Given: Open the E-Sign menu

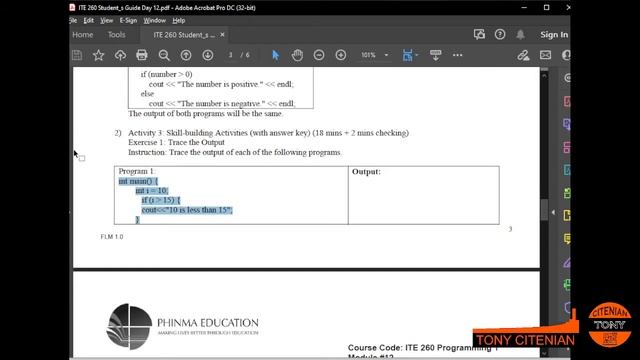Looking at the screenshot, I should click(128, 20).
